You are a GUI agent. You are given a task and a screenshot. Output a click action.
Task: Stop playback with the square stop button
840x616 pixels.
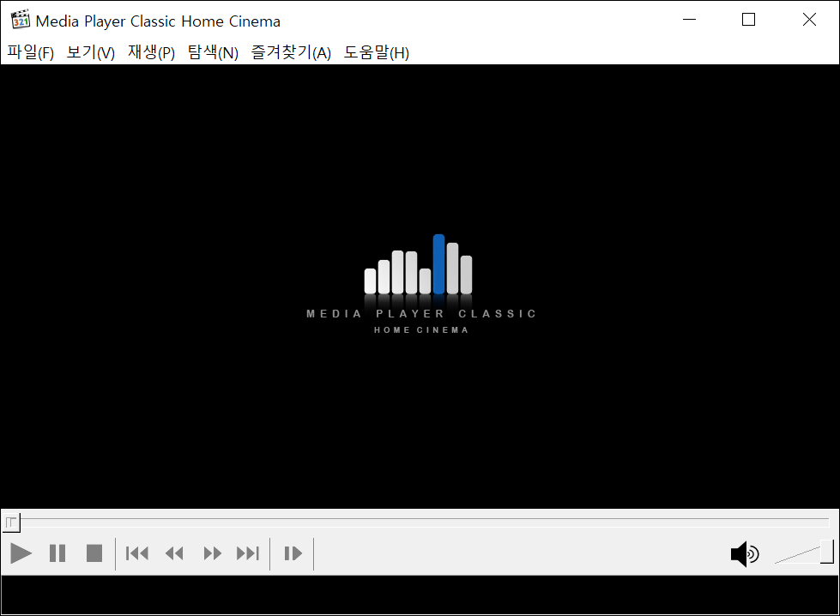pyautogui.click(x=94, y=553)
